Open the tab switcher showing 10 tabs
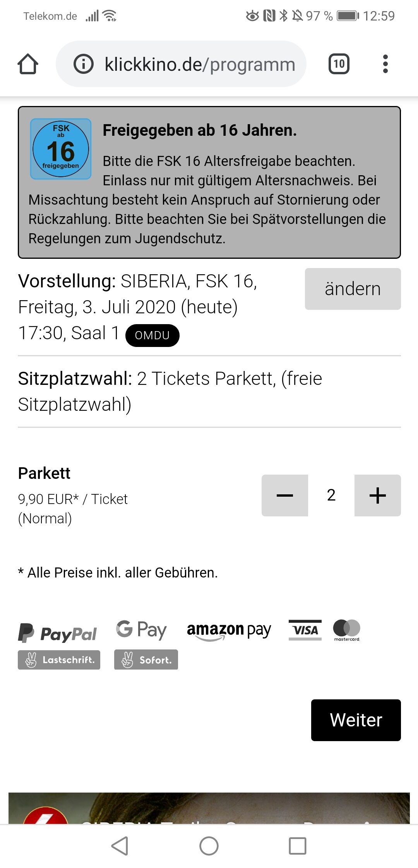This screenshot has width=418, height=868. coord(339,64)
